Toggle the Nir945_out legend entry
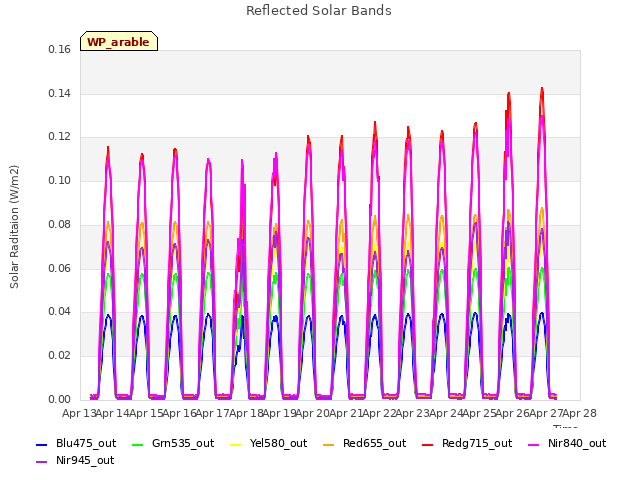The width and height of the screenshot is (640, 480). 75,460
